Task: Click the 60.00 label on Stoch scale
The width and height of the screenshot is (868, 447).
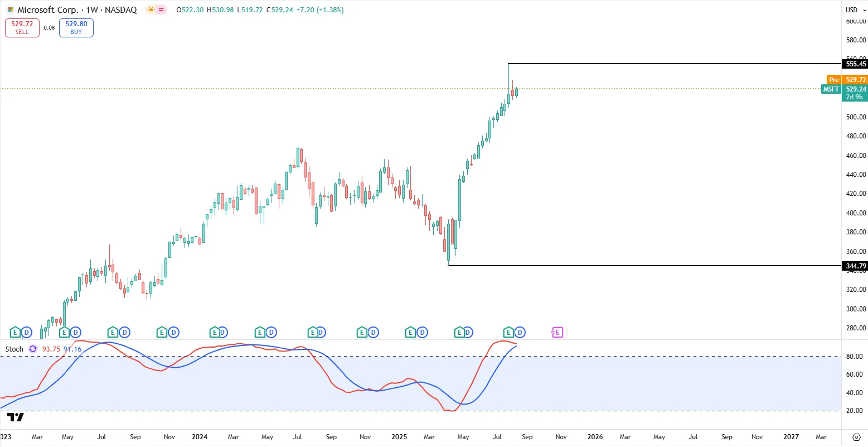Action: click(856, 374)
